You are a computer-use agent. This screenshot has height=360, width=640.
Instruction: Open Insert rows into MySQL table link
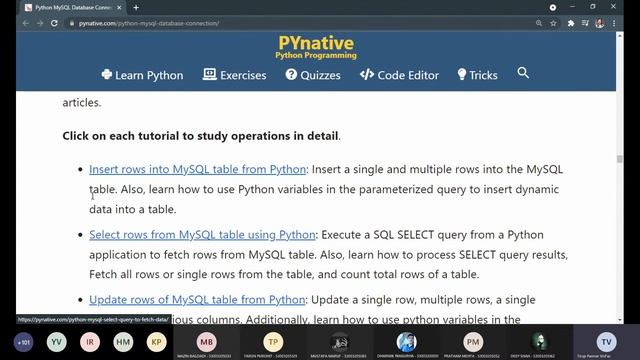(x=198, y=169)
